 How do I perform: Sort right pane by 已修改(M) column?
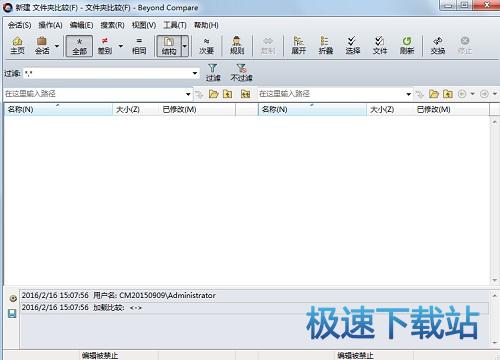451,110
